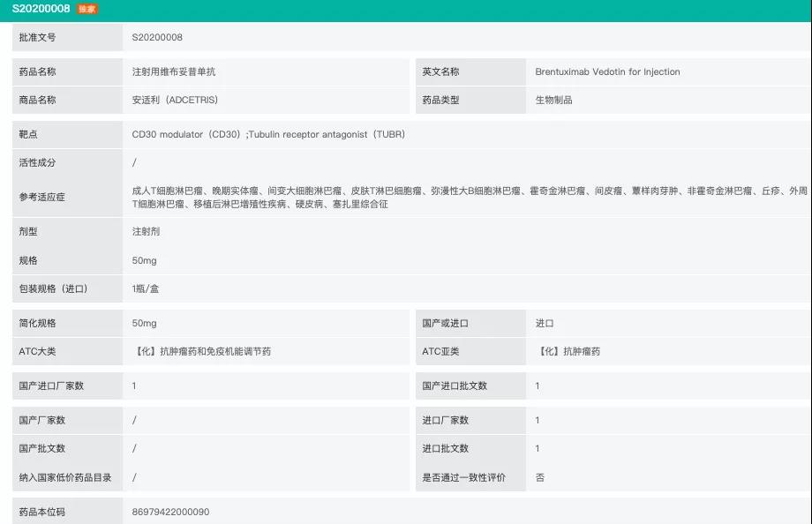
Task: Click the 是否通过一致性评价 value 否
Action: coord(540,477)
